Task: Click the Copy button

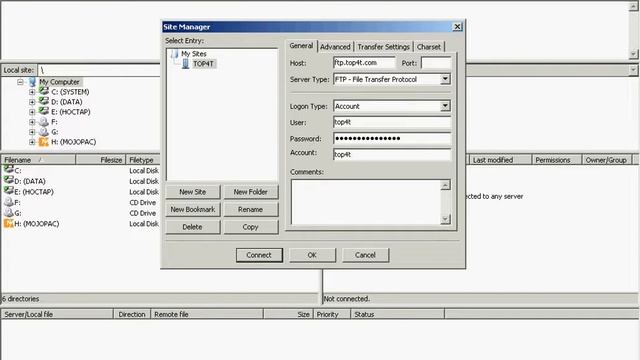Action: click(251, 227)
